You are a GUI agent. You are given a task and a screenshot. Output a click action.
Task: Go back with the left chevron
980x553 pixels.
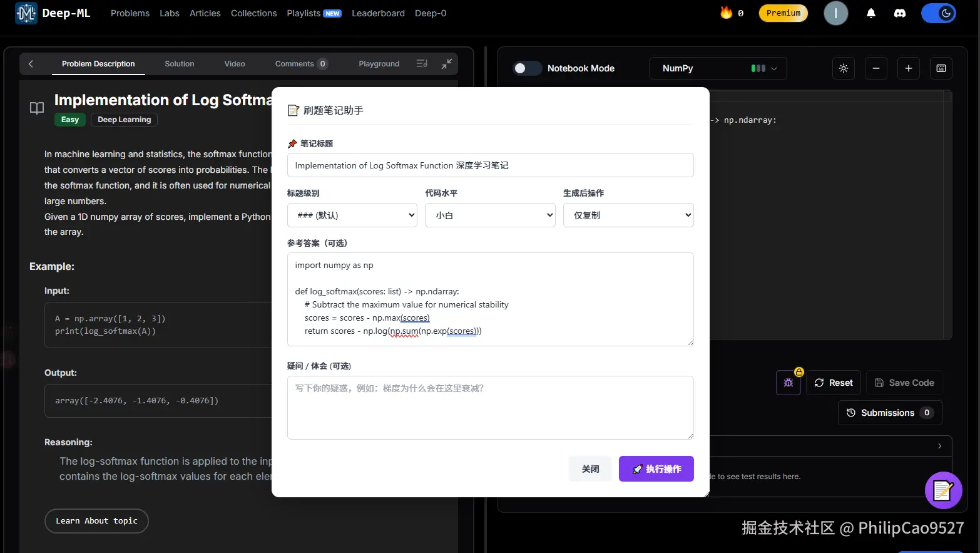31,64
